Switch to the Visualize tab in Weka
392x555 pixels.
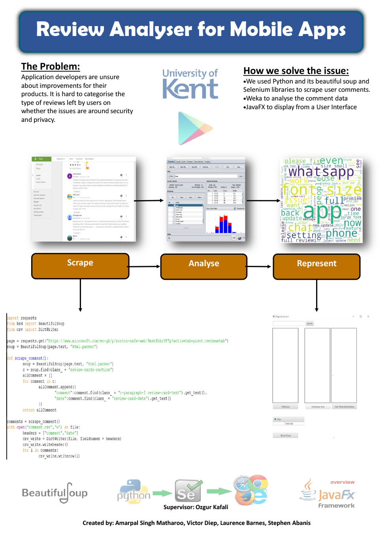coord(207,162)
